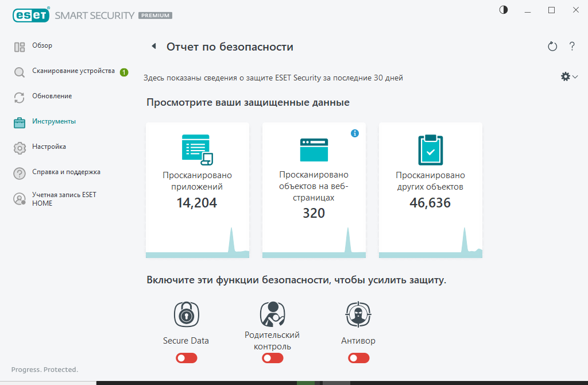The image size is (588, 385).
Task: Click the Справка и поддержка question icon
Action: click(x=20, y=174)
